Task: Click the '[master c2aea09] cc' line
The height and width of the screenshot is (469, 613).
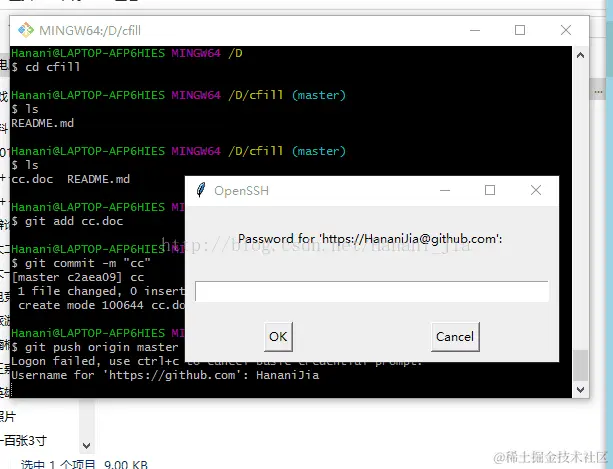Action: pyautogui.click(x=78, y=277)
